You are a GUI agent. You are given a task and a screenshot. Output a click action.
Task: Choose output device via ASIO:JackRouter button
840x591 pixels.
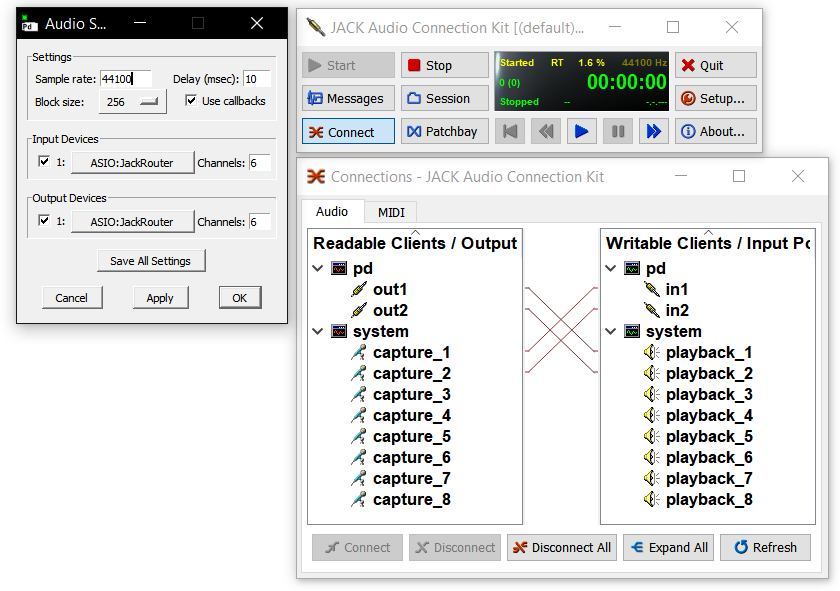[x=132, y=222]
